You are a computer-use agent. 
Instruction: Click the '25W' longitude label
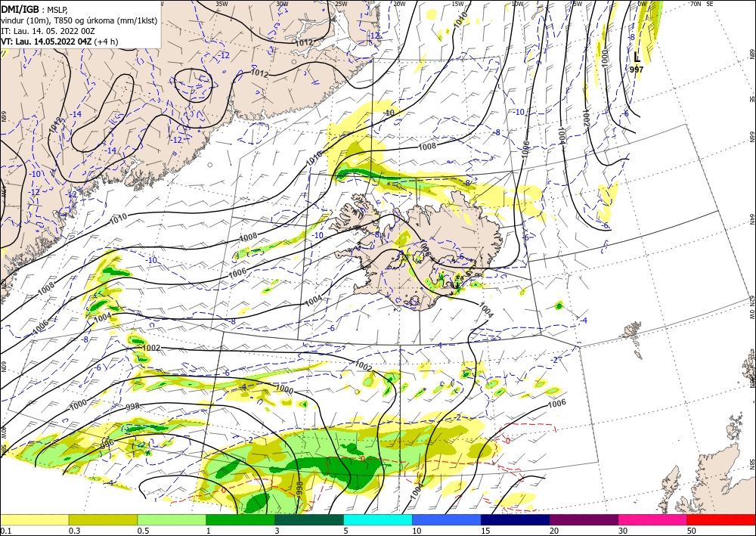(341, 4)
